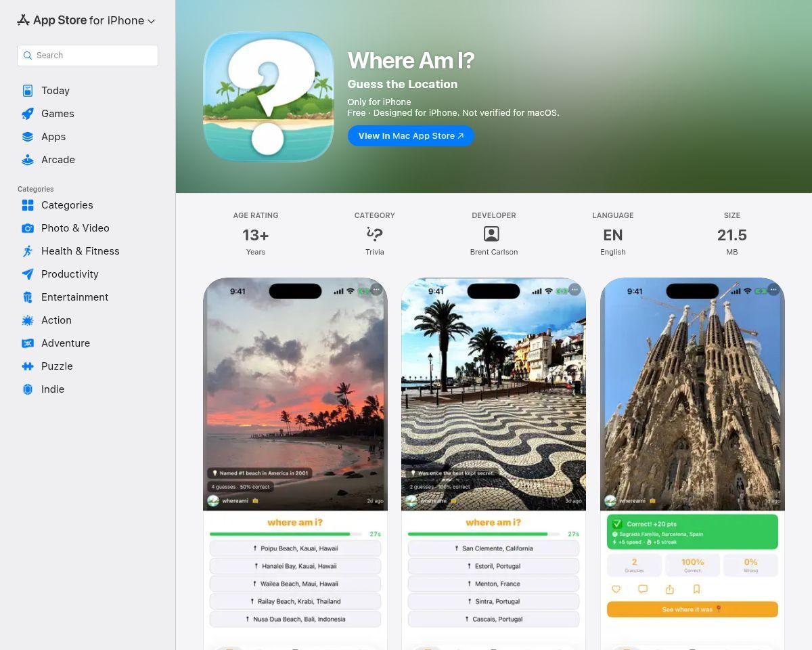812x650 pixels.
Task: Open the Games section label
Action: [58, 114]
